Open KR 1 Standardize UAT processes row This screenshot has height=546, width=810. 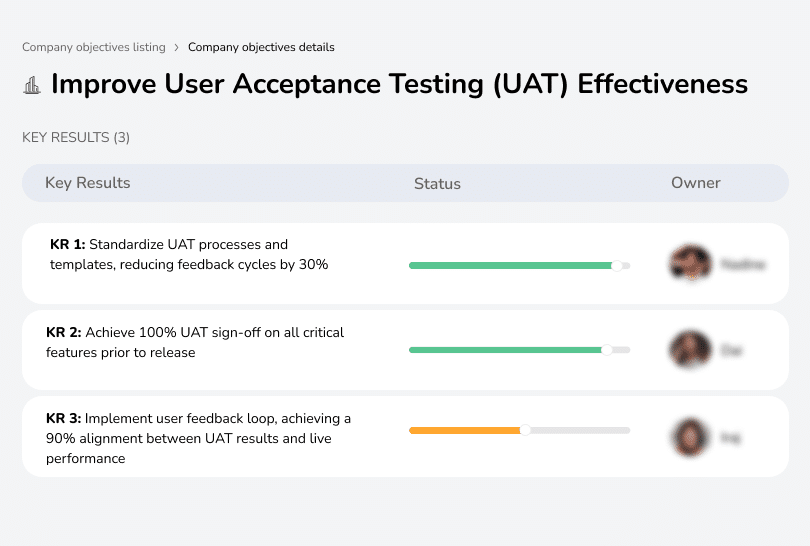pyautogui.click(x=405, y=263)
